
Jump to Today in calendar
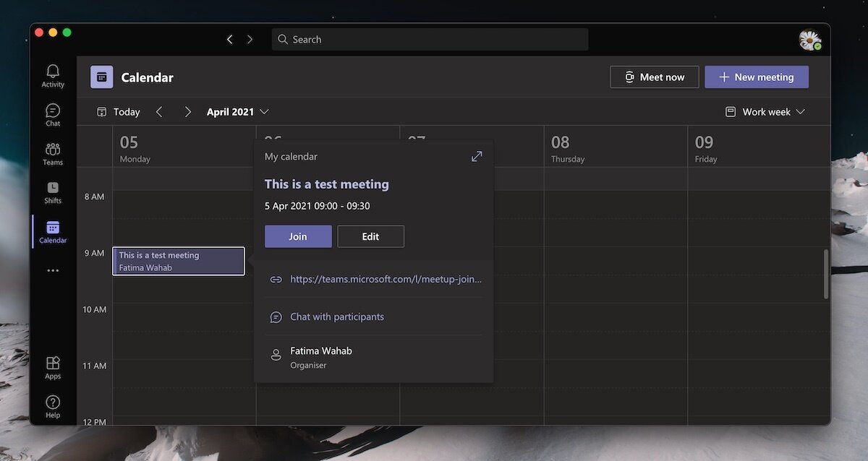[x=119, y=112]
